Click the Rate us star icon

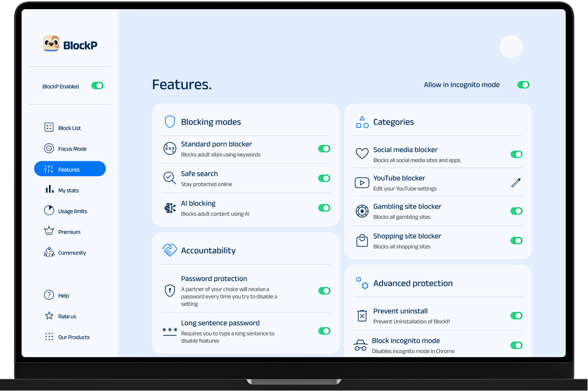click(49, 316)
